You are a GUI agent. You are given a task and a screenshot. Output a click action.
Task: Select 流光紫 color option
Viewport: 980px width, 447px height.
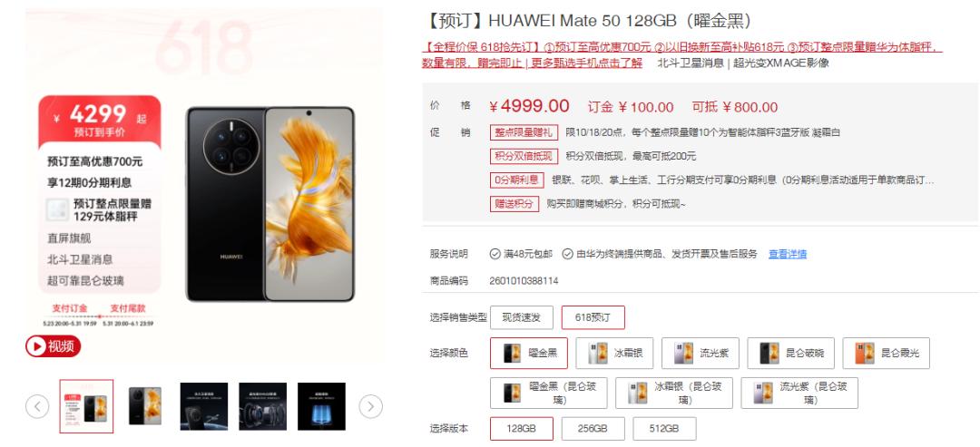pos(700,354)
